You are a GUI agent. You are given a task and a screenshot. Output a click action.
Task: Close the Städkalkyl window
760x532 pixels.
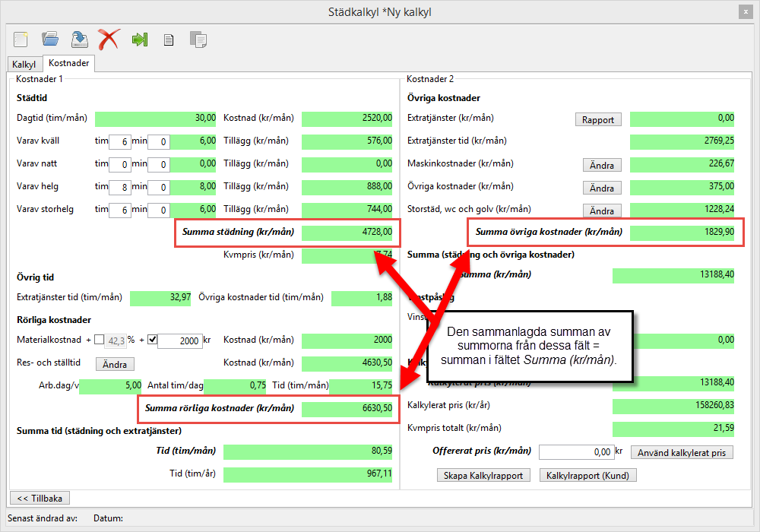745,11
